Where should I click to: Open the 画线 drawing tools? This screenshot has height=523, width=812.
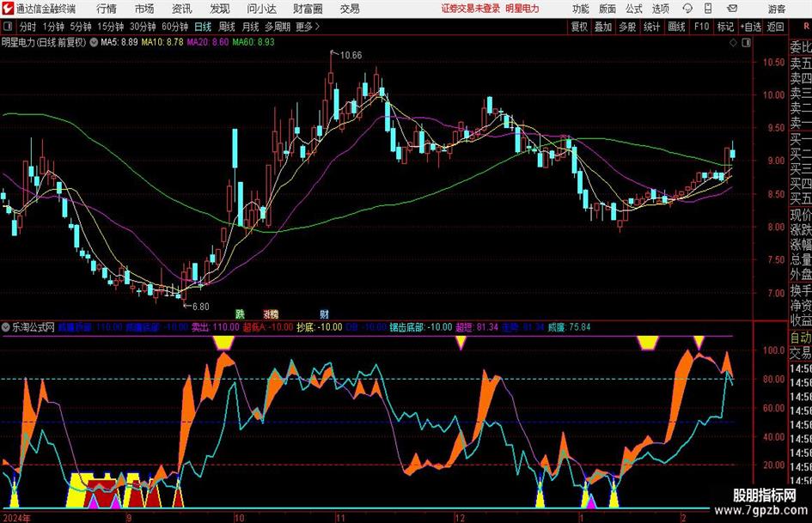pos(676,27)
